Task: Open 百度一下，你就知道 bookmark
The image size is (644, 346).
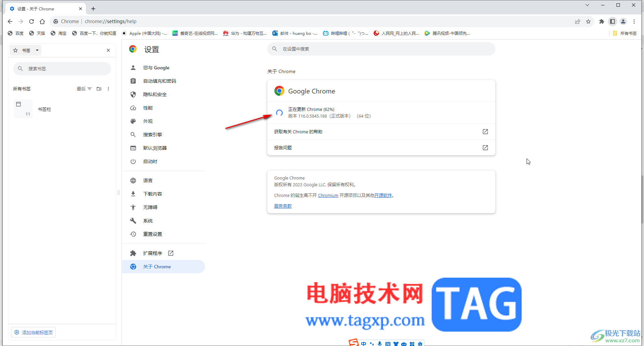Action: tap(94, 33)
